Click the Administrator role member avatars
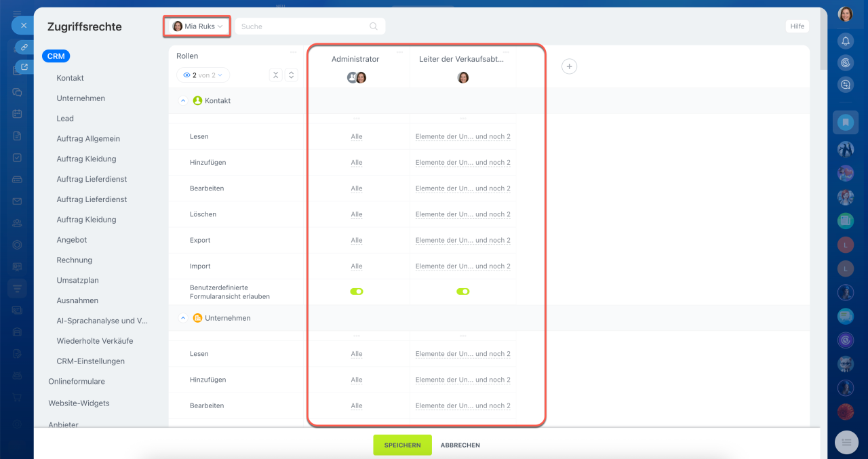Screen dimensions: 868x459 coord(357,77)
